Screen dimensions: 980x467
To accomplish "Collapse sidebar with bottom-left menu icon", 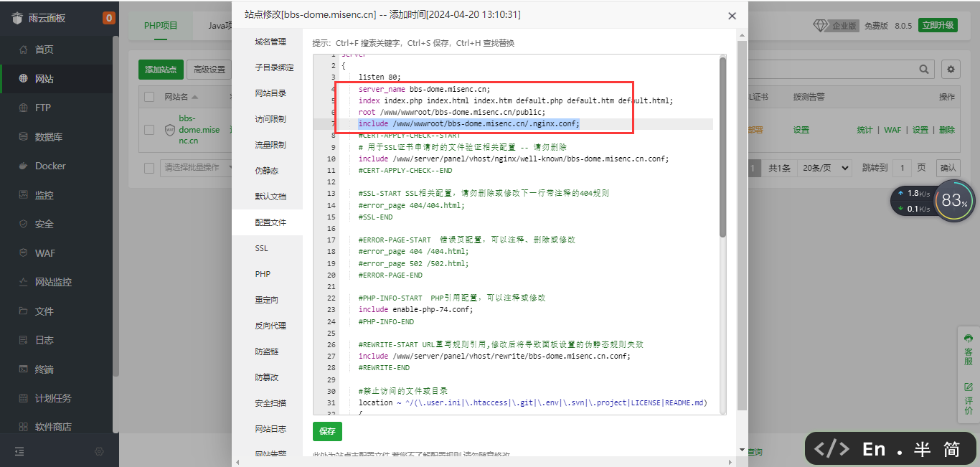I will 19,451.
